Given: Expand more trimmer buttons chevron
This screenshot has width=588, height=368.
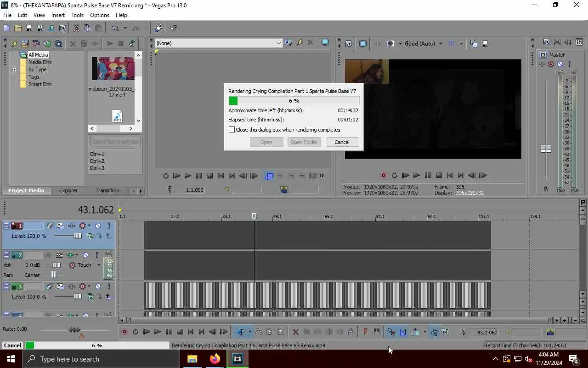Looking at the screenshot, I should (322, 175).
